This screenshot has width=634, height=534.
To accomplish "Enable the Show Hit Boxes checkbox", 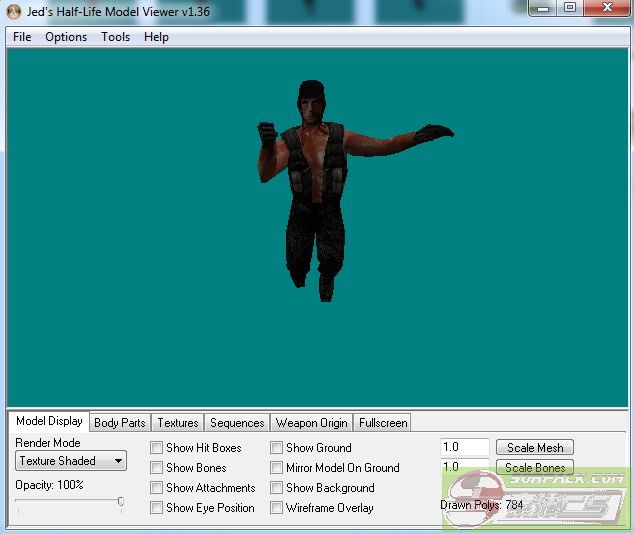I will (x=157, y=448).
